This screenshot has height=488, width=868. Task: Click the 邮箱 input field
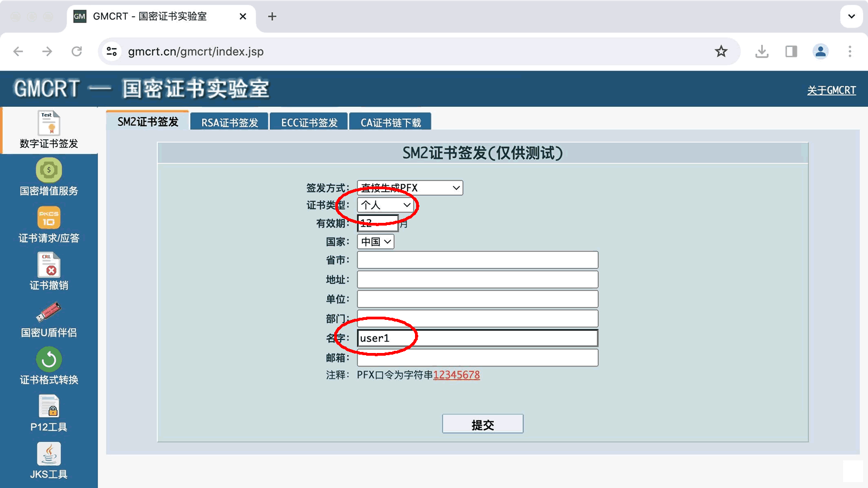tap(477, 357)
